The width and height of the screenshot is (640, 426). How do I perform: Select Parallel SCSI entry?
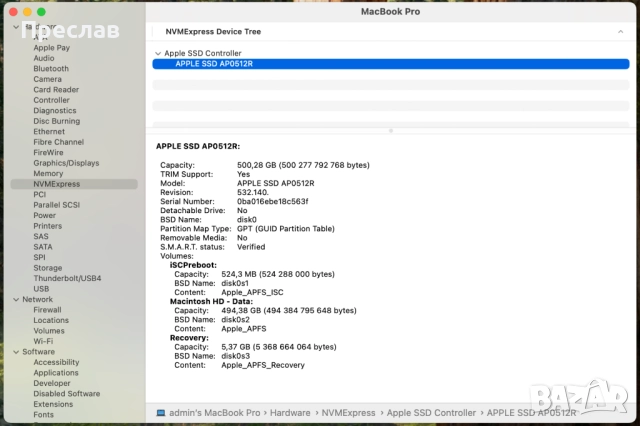[57, 205]
